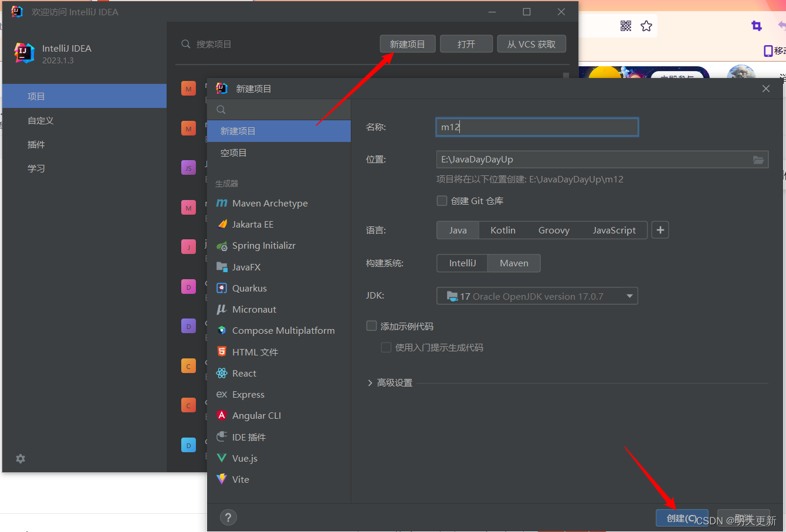Image resolution: width=786 pixels, height=532 pixels.
Task: Choose the Vue.js generator icon
Action: coord(222,458)
